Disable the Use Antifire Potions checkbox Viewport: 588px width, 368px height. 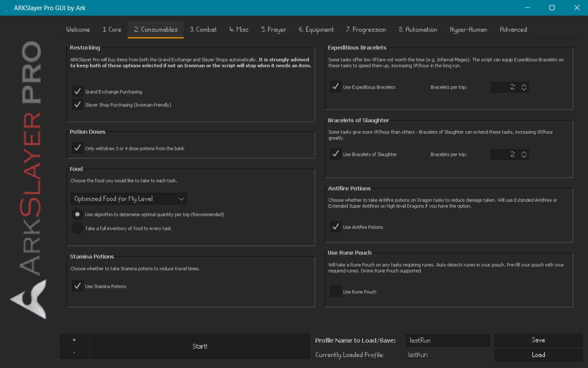pyautogui.click(x=335, y=226)
